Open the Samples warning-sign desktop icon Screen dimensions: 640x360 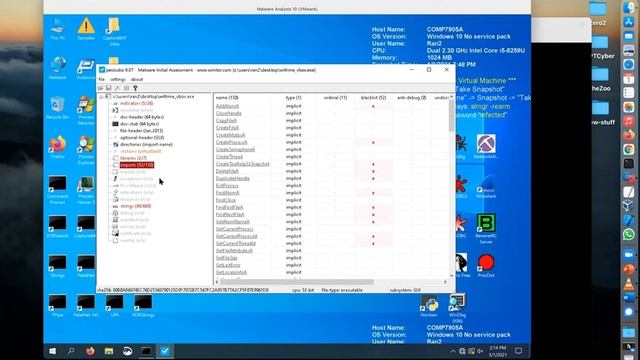coord(86,29)
